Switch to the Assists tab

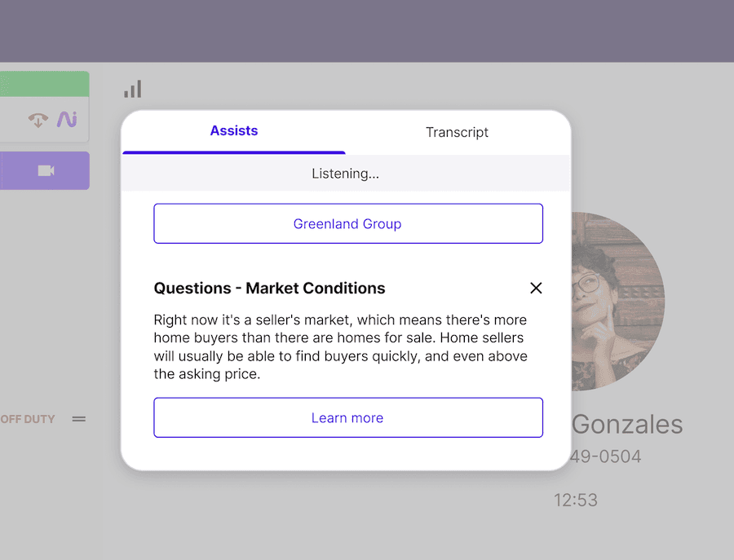(234, 131)
